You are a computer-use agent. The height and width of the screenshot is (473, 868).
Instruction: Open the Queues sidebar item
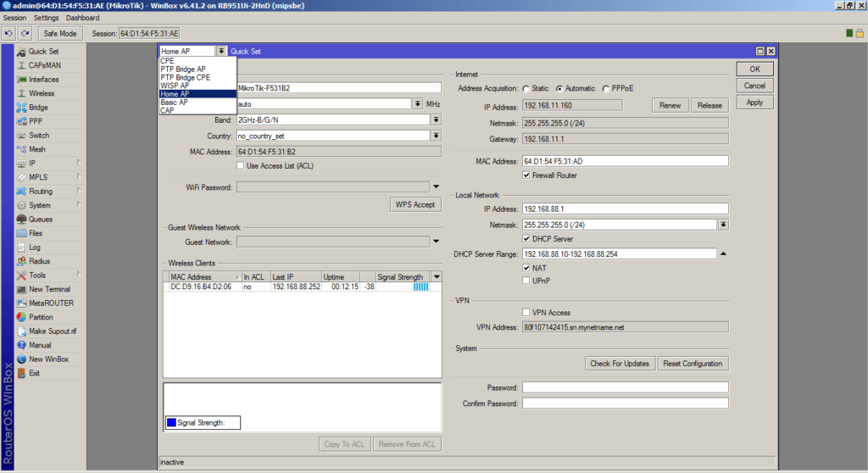coord(22,220)
